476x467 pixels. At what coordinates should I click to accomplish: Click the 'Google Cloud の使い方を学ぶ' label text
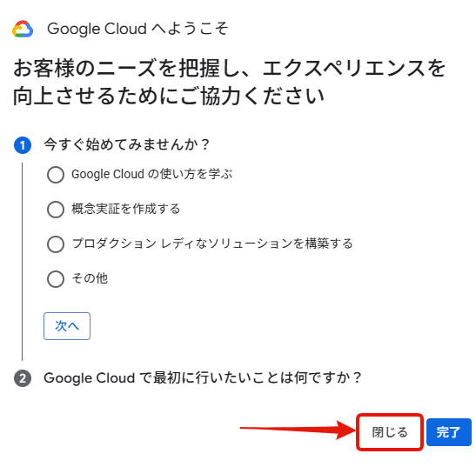click(152, 174)
